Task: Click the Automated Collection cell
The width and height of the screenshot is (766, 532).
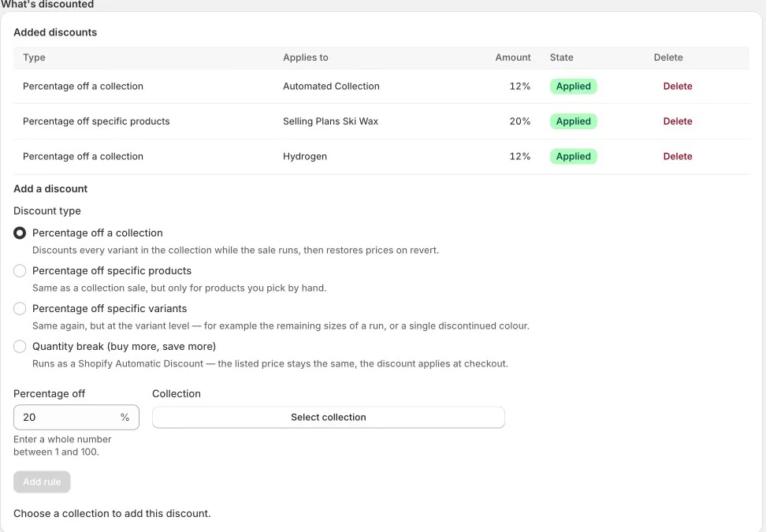Action: tap(331, 86)
